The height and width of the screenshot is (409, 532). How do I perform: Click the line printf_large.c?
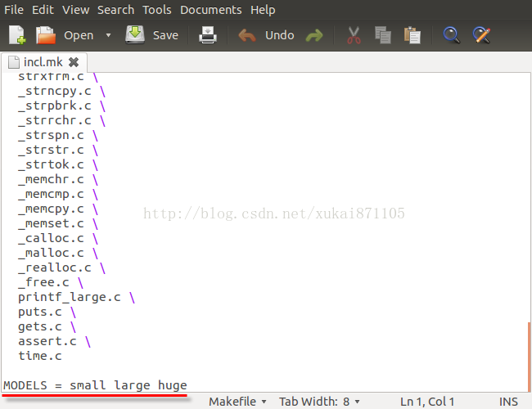pyautogui.click(x=77, y=298)
